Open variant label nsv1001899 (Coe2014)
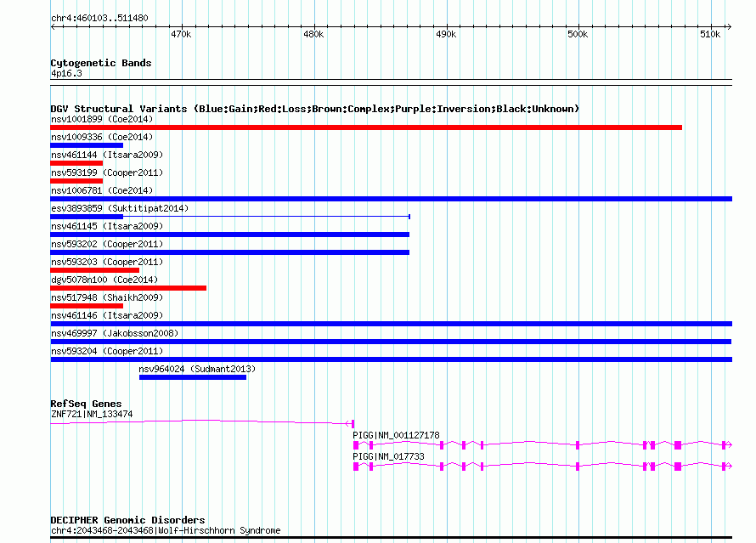 click(x=102, y=119)
